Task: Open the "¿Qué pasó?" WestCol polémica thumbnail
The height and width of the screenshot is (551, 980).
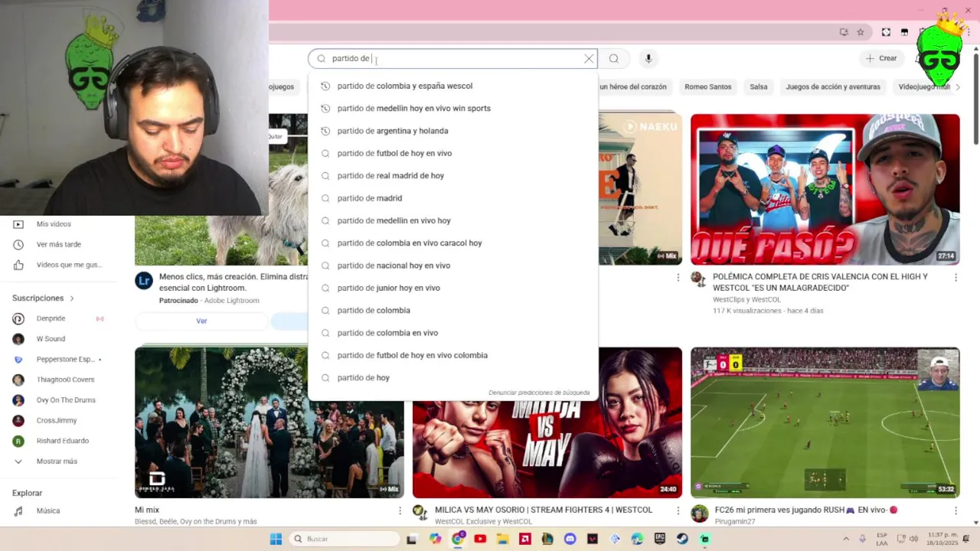Action: (825, 189)
